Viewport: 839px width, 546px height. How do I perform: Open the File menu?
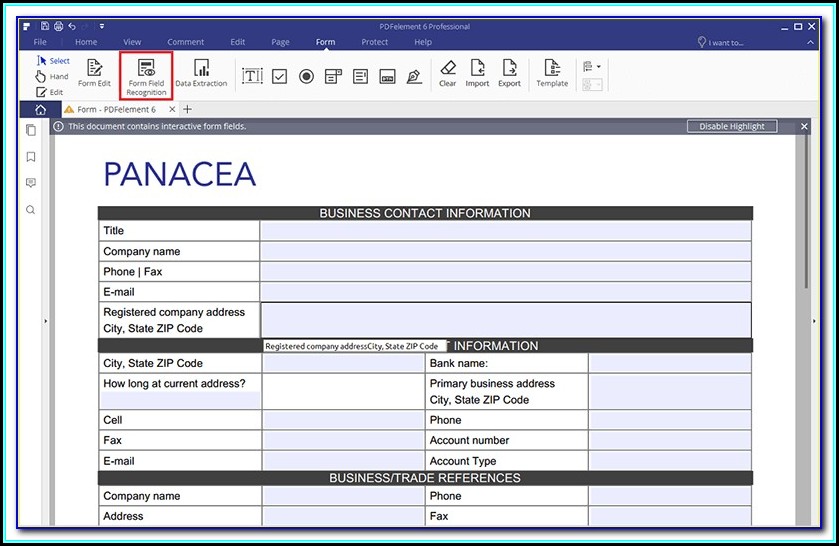(40, 42)
